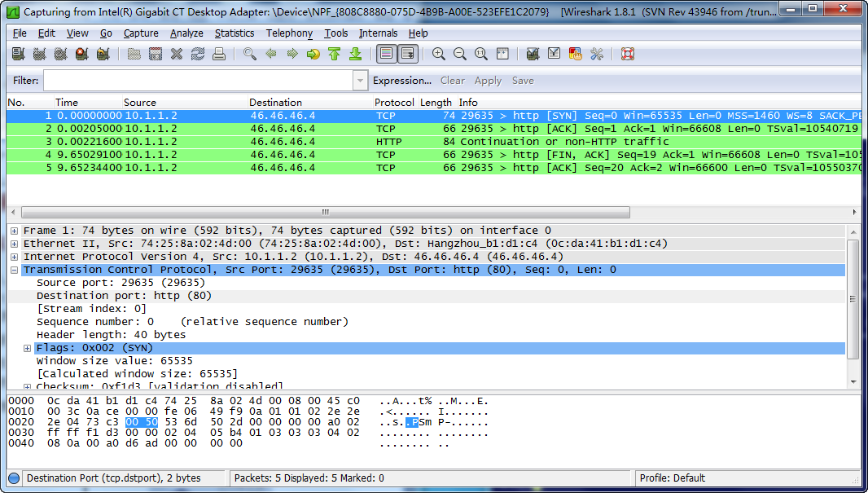Find a packet with the magnifier icon

250,54
